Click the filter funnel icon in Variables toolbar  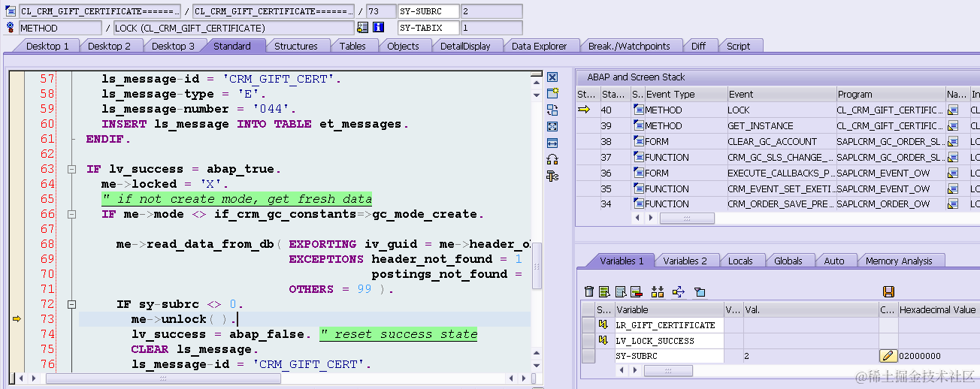tap(700, 291)
